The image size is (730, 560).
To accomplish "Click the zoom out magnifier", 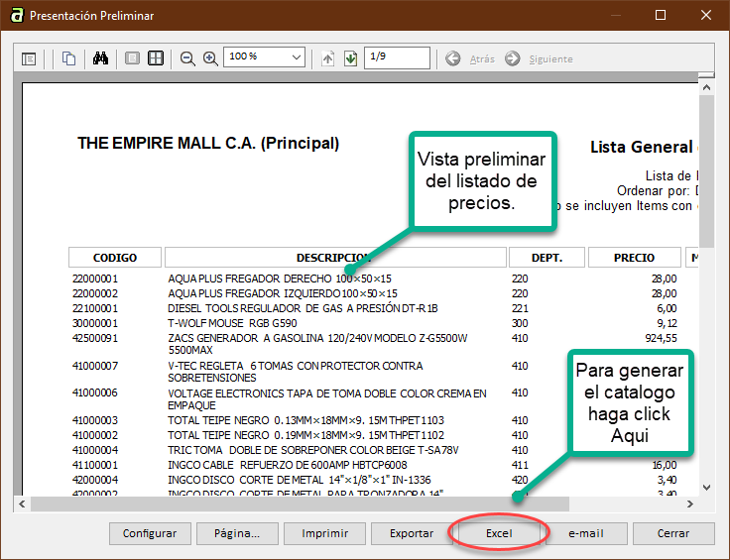I will (187, 58).
